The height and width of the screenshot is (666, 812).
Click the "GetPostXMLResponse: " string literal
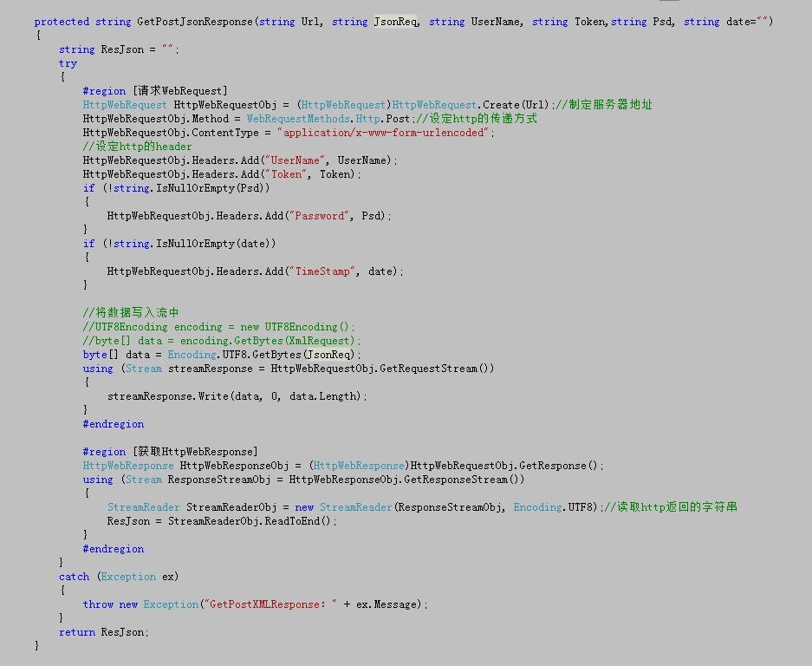[271, 604]
